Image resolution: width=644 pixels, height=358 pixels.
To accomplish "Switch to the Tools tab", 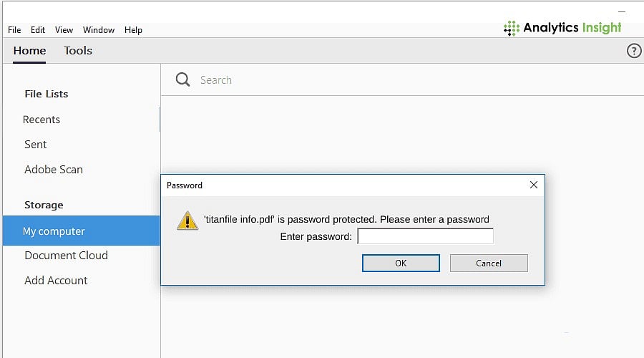I will click(x=78, y=51).
